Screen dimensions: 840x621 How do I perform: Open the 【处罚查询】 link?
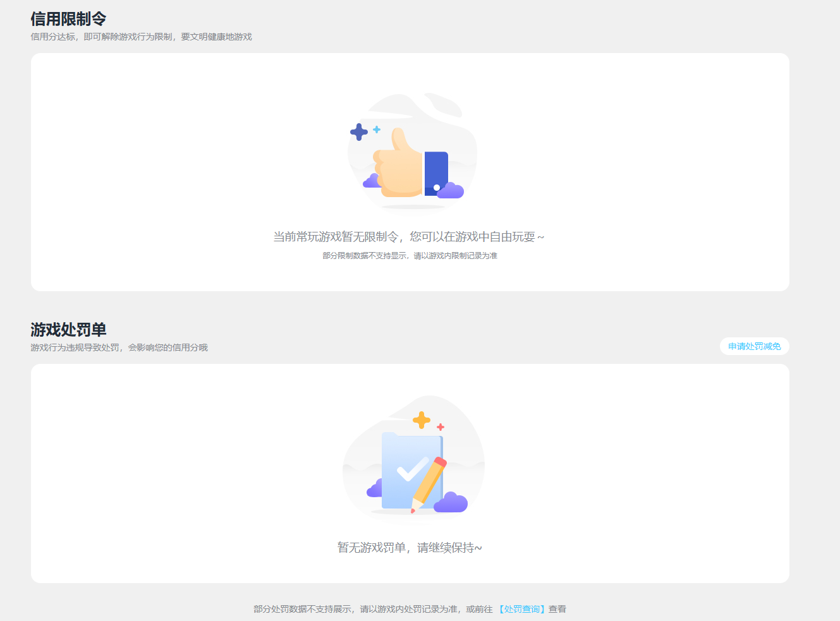click(x=521, y=609)
